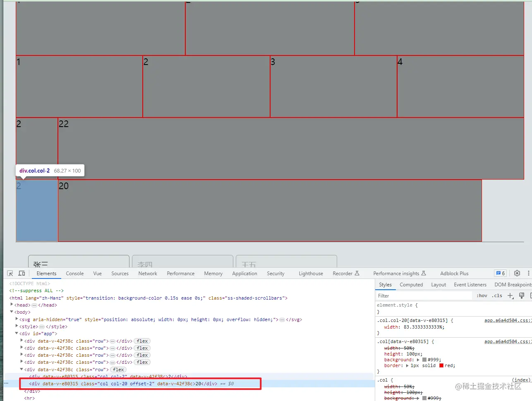Toggle the .cls class editor
Viewport: 532px width, 401px height.
point(498,295)
